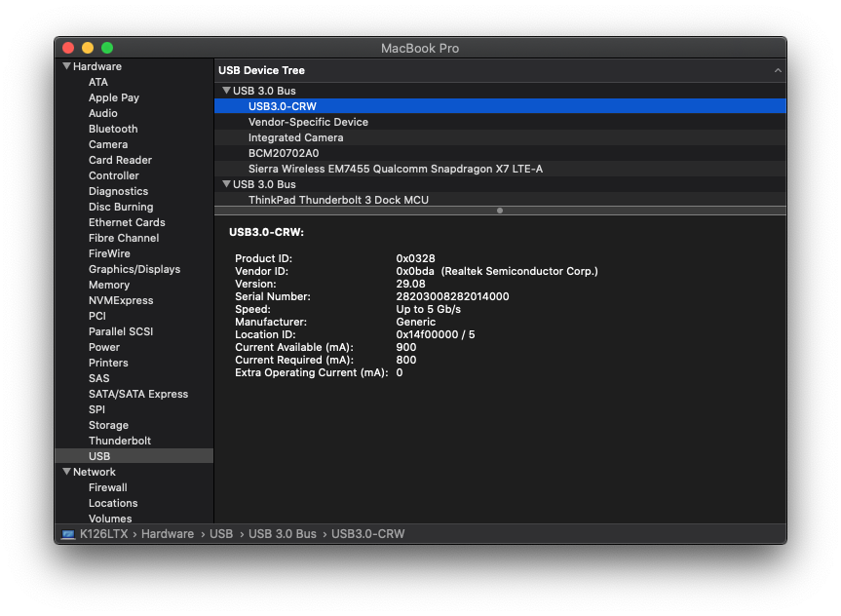The height and width of the screenshot is (616, 841).
Task: Show Bluetooth information
Action: pyautogui.click(x=113, y=129)
